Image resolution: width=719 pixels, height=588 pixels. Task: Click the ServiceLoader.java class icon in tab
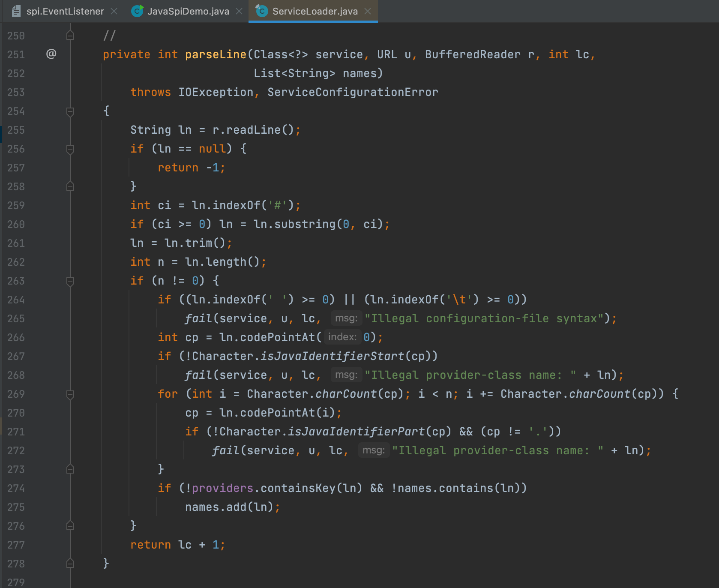(262, 11)
